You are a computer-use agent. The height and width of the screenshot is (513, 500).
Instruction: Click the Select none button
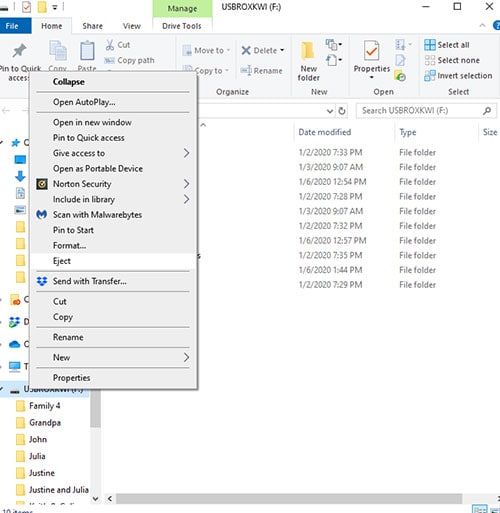tap(452, 60)
